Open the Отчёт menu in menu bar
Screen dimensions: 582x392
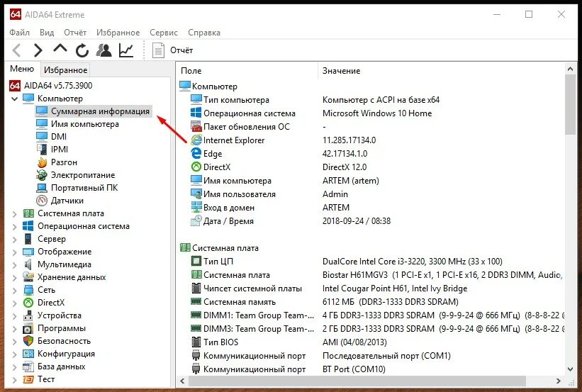75,33
